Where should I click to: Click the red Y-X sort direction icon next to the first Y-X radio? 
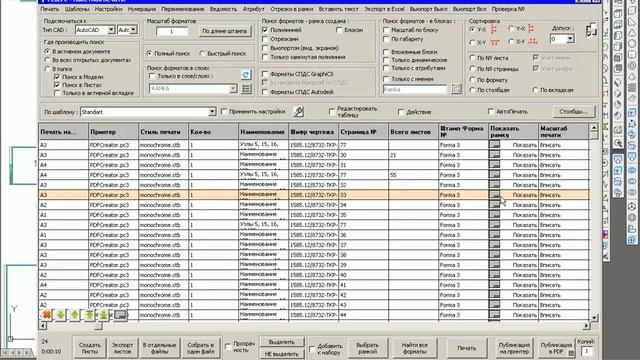(494, 29)
